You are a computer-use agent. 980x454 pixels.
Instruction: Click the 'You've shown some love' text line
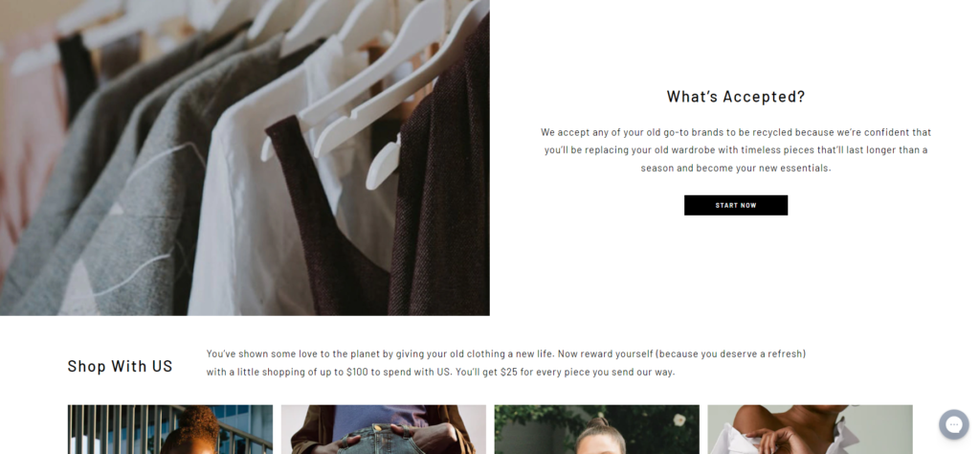[x=506, y=354]
